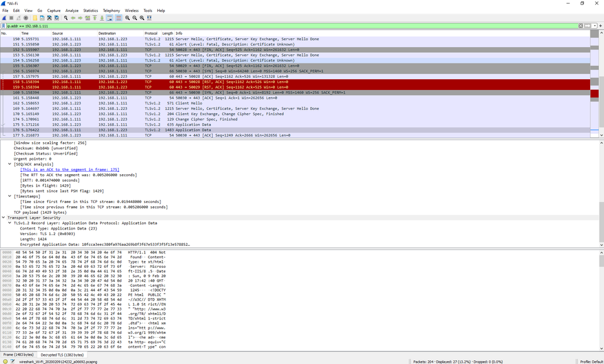Follow the ACK link to frame 175
The height and width of the screenshot is (364, 604).
click(69, 169)
